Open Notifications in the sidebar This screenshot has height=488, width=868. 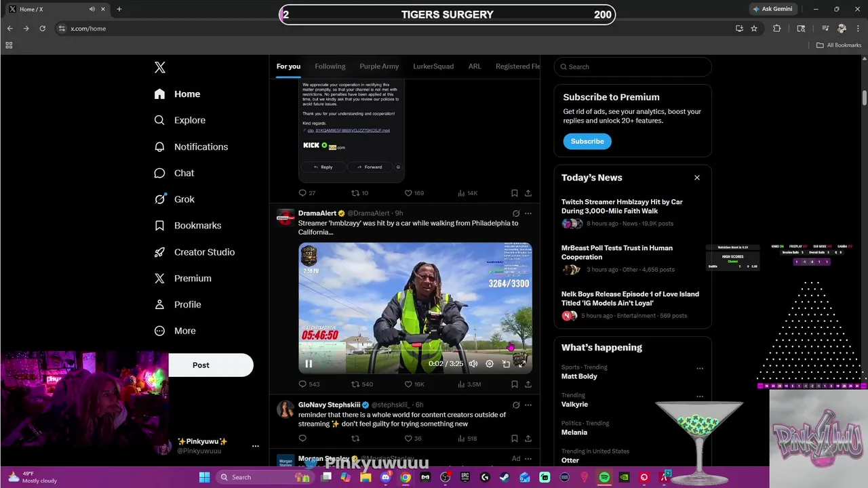(x=191, y=146)
